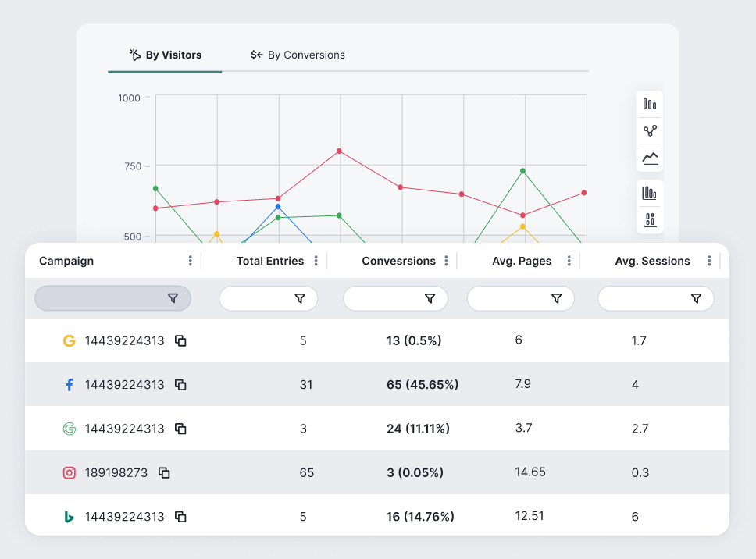Open the Avg. Sessions column menu
The width and height of the screenshot is (756, 559).
708,261
